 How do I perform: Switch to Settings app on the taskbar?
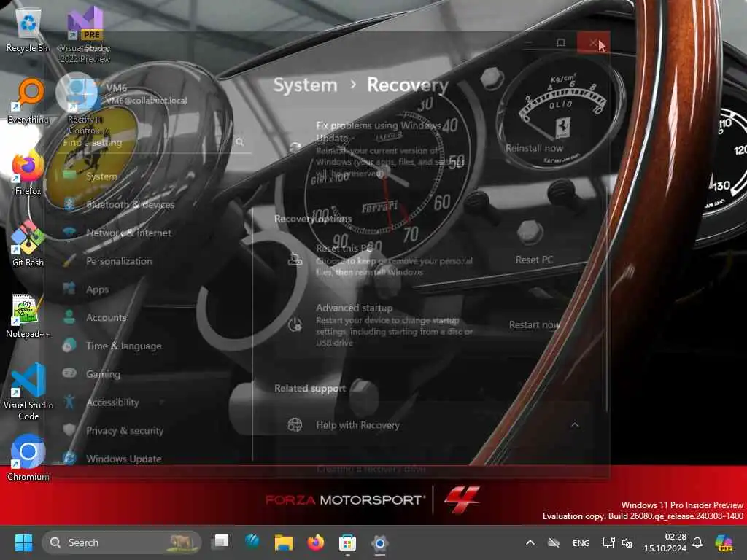(379, 542)
